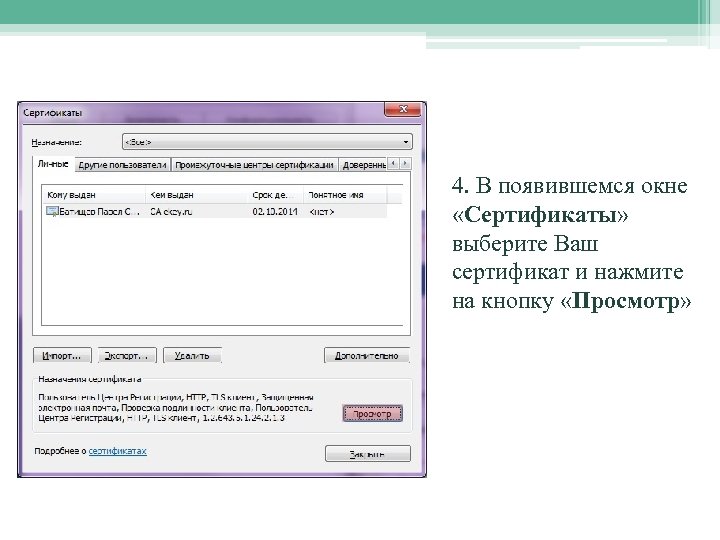Sort by Кем выдан column header
This screenshot has width=720, height=540.
tap(197, 195)
